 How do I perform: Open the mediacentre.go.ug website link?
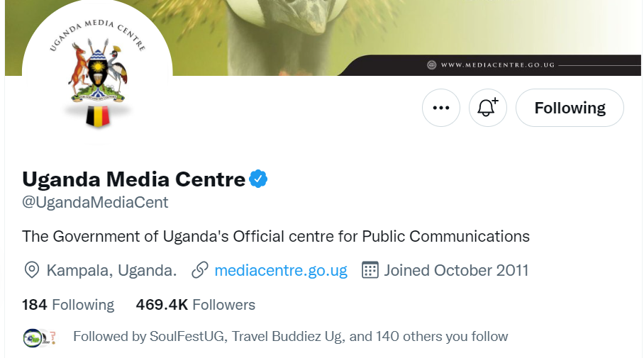tap(281, 270)
